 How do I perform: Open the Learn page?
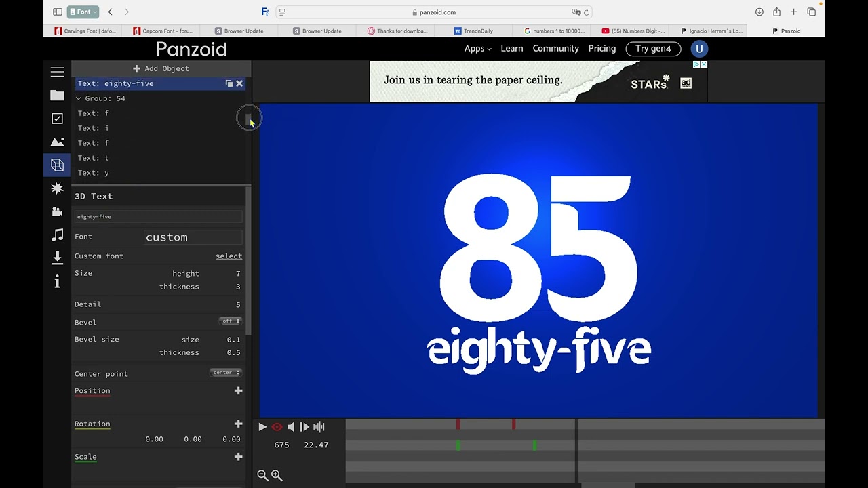pos(512,49)
